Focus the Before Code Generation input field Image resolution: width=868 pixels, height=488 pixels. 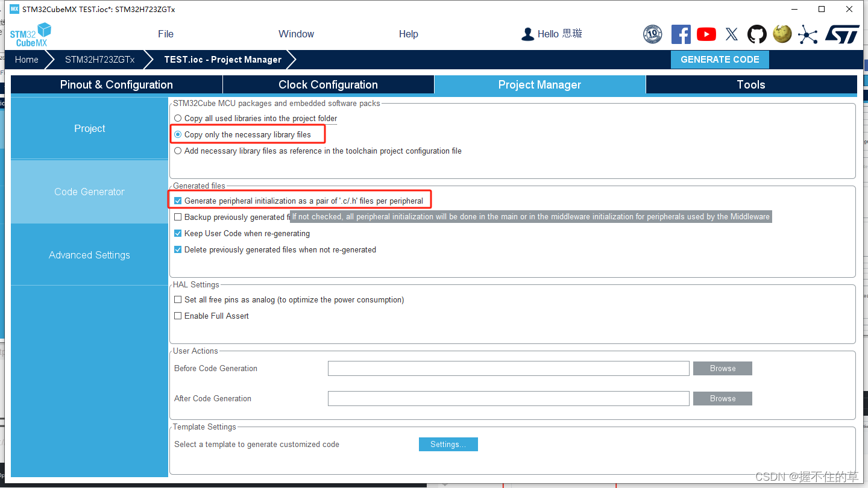click(509, 368)
